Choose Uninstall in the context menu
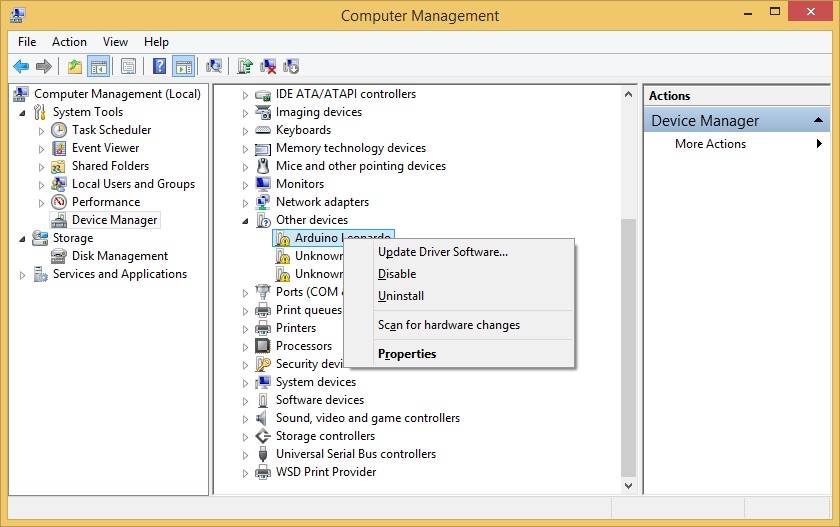Image resolution: width=840 pixels, height=527 pixels. 459,296
